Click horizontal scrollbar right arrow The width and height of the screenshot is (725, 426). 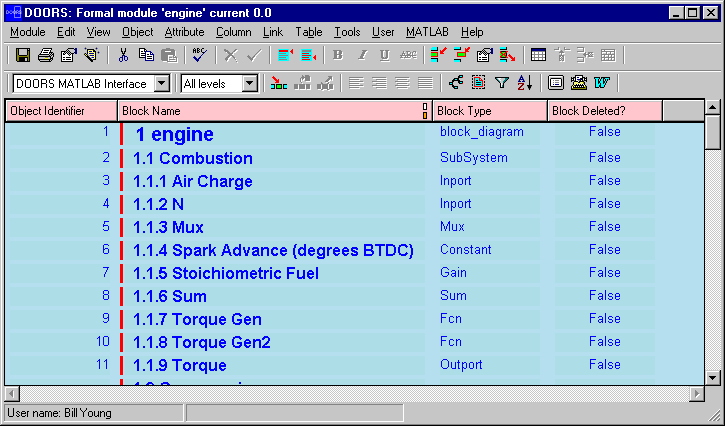tap(697, 394)
